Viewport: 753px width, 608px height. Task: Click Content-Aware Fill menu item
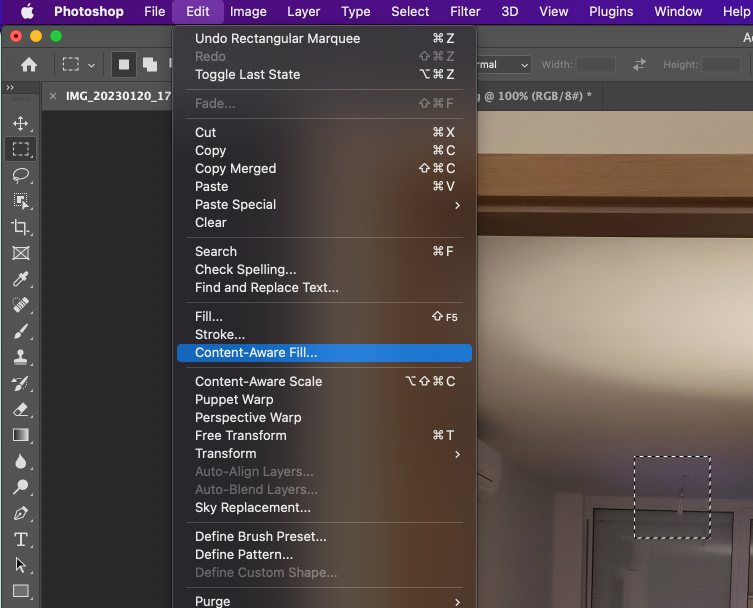[x=324, y=353]
